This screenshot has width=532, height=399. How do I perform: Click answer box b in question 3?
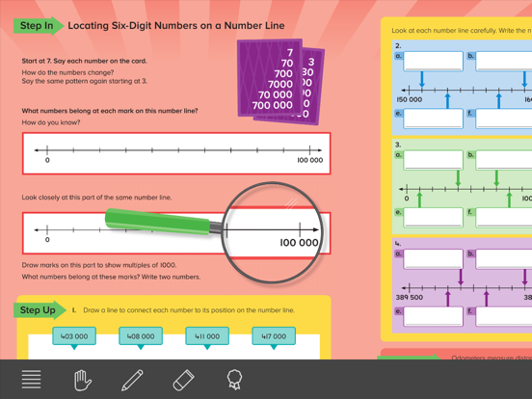[x=504, y=160]
